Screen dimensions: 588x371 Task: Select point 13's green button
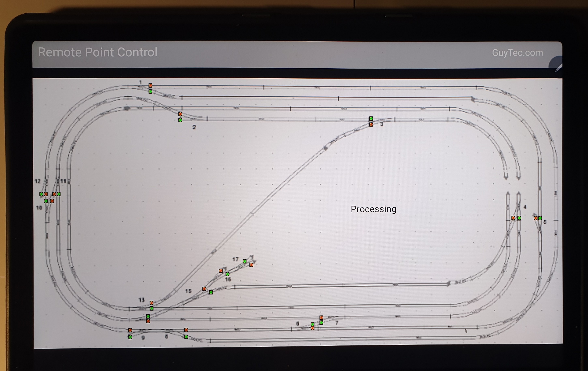click(151, 309)
